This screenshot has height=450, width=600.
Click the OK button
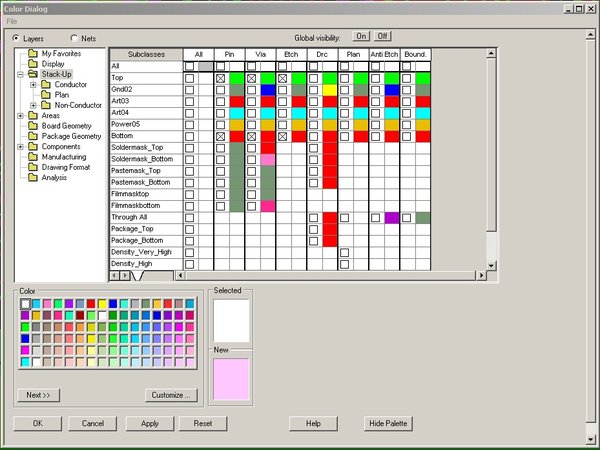point(38,424)
